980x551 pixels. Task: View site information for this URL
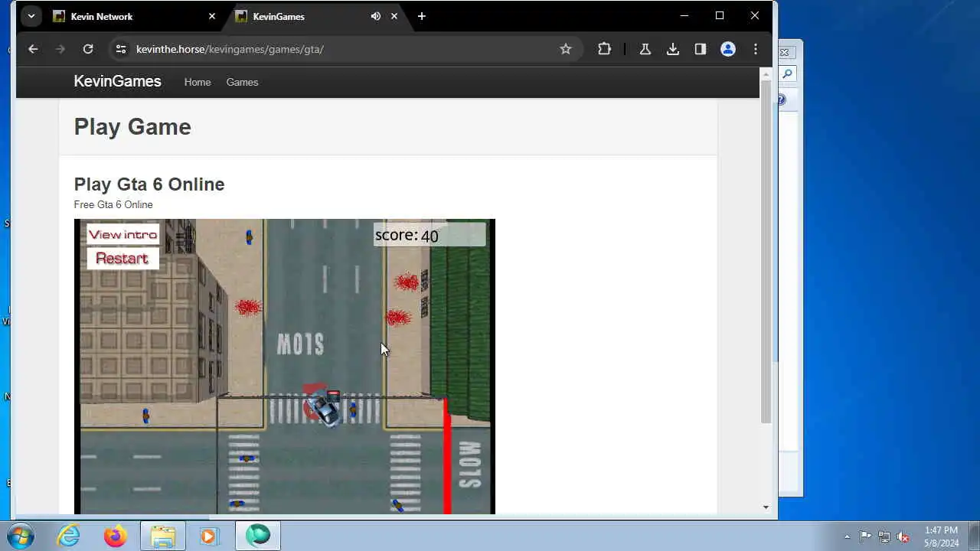[x=120, y=49]
